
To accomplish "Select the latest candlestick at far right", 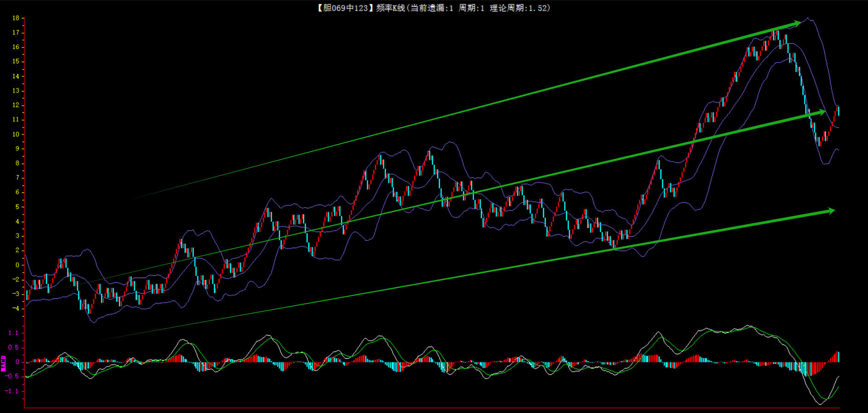I will point(839,111).
